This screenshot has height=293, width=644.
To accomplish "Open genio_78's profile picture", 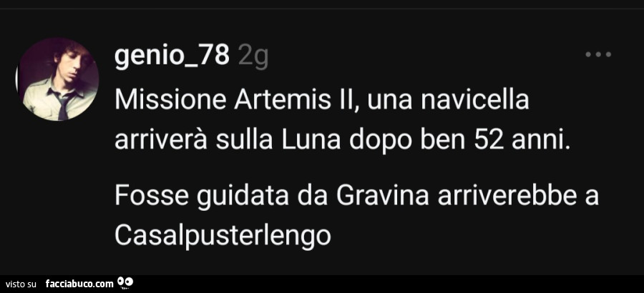I will (57, 79).
